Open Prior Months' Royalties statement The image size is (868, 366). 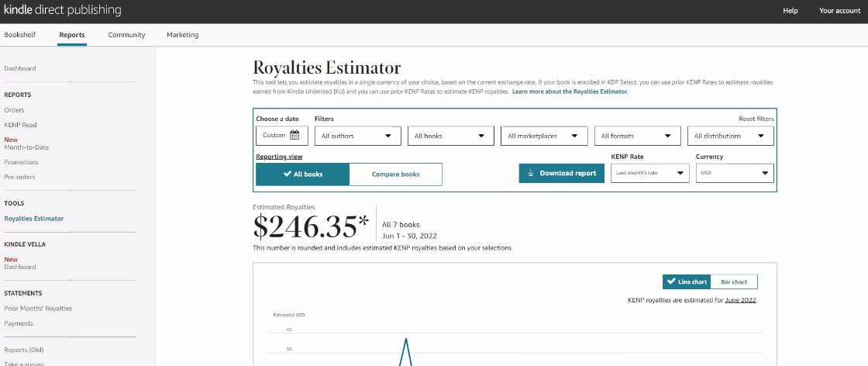(x=38, y=309)
